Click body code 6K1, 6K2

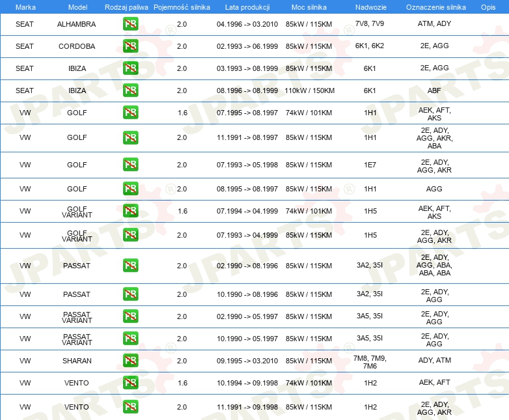coord(370,46)
